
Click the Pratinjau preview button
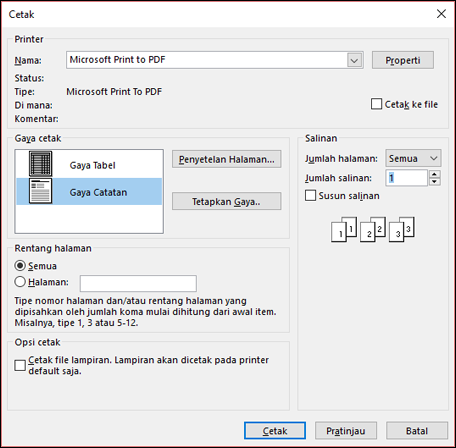pyautogui.click(x=346, y=431)
